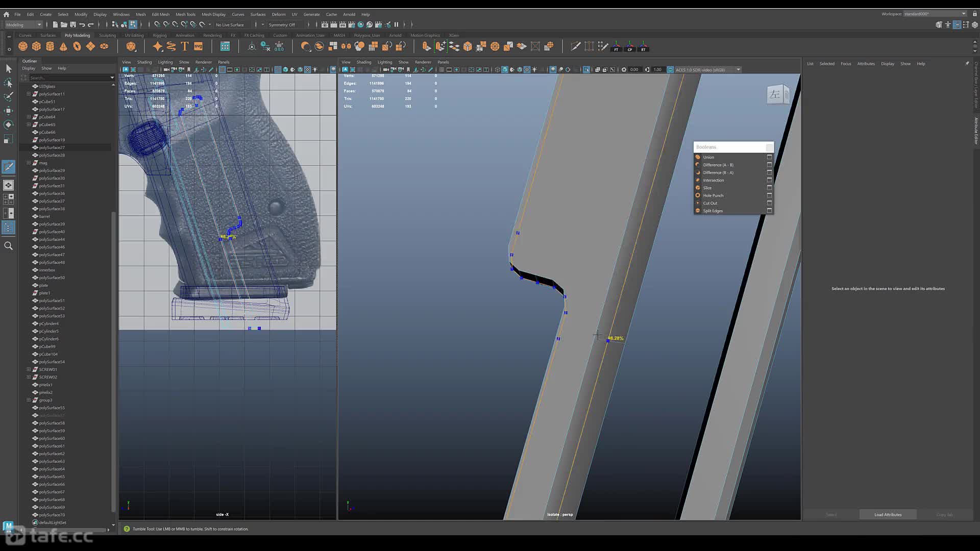Activate the Move tool in toolbox

pyautogui.click(x=8, y=111)
